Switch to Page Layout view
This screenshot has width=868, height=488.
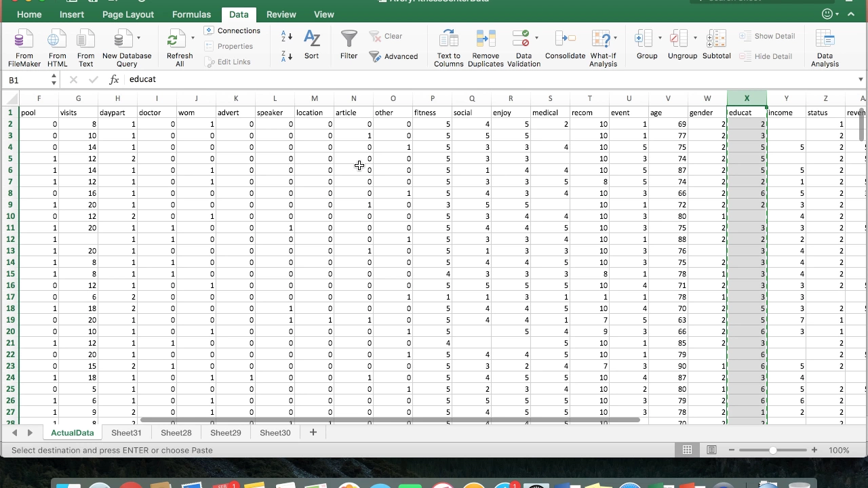(x=712, y=450)
